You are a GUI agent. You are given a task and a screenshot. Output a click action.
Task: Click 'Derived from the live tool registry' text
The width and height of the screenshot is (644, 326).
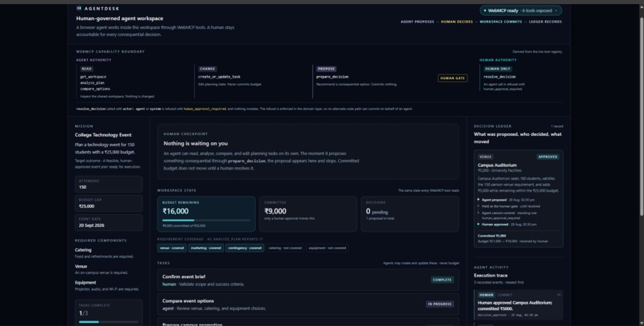[537, 52]
